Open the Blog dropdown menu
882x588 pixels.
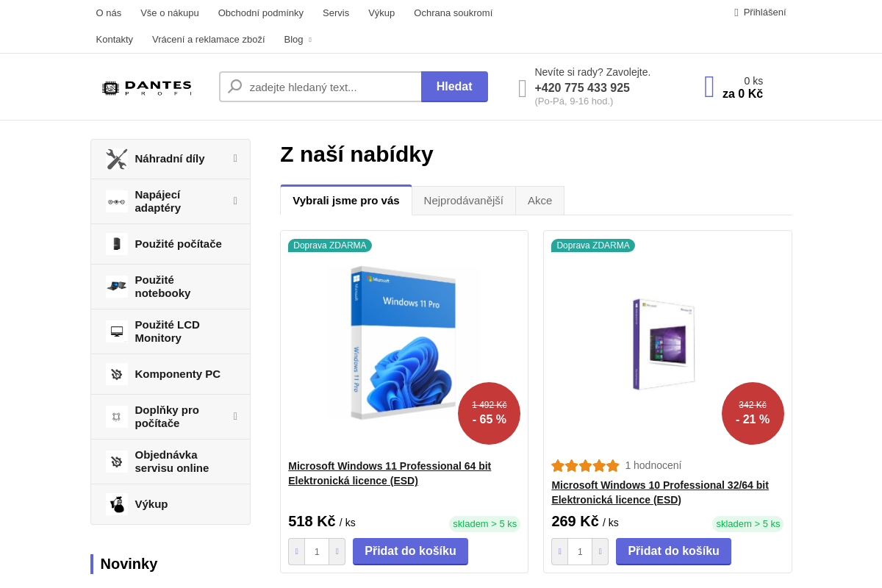(298, 40)
